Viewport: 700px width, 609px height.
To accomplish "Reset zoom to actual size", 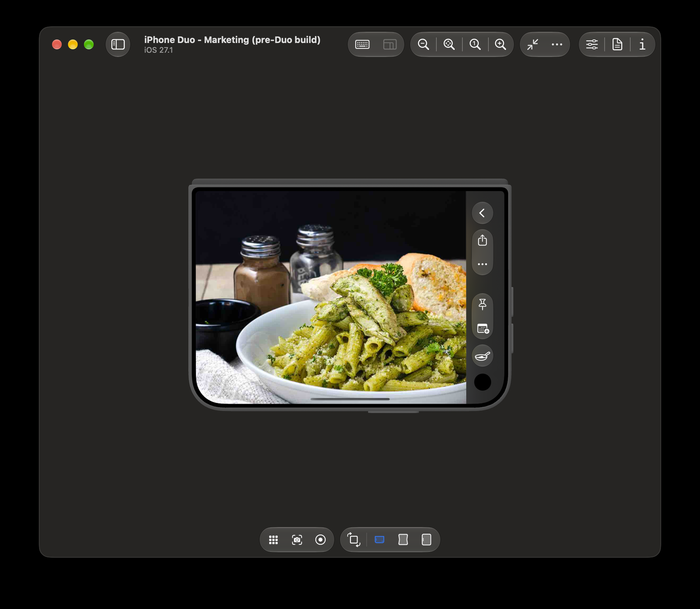I will [475, 44].
